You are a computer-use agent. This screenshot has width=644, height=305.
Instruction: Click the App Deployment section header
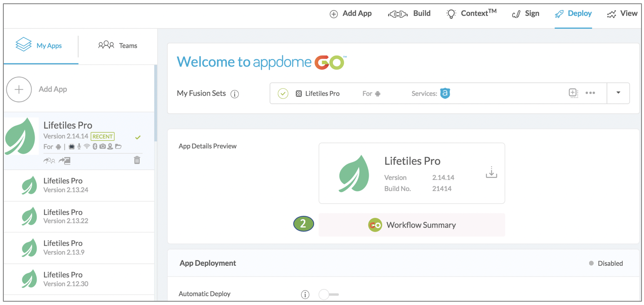coord(403,263)
